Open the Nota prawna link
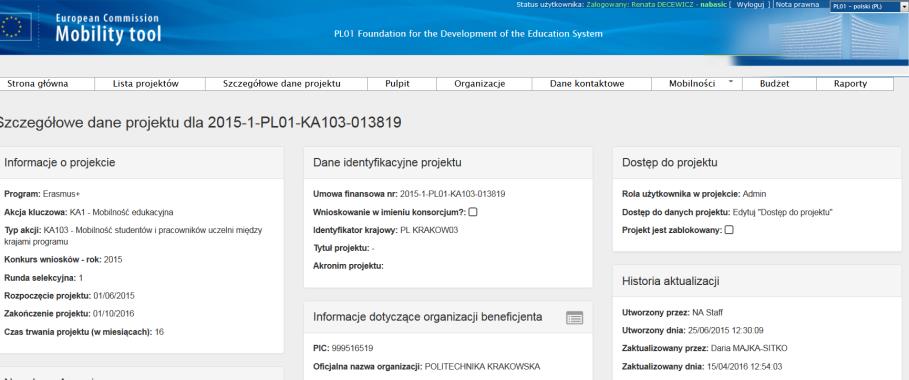The width and height of the screenshot is (909, 380). click(798, 5)
